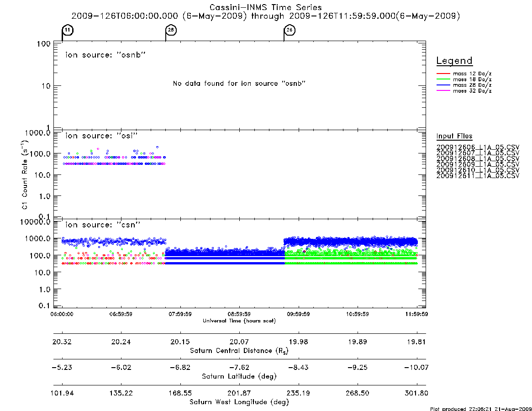Click the 100 tick label on osnb panel
The image size is (532, 411).
pos(44,44)
